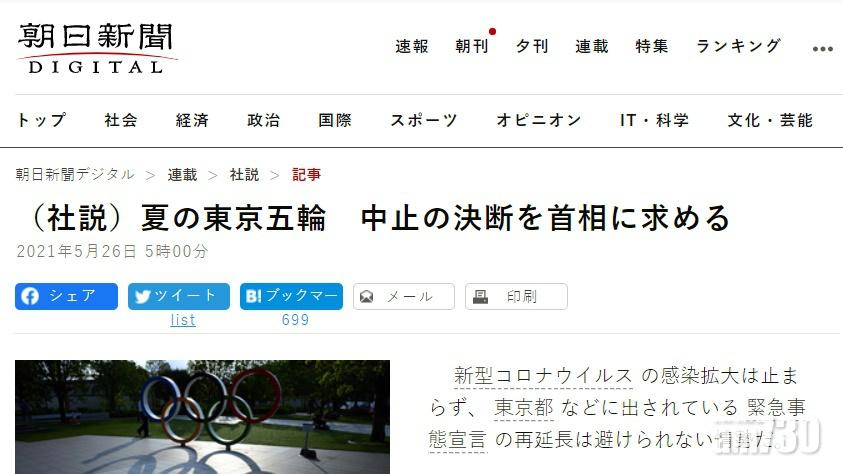Select the 政治 category tab
The height and width of the screenshot is (474, 843).
[x=263, y=120]
